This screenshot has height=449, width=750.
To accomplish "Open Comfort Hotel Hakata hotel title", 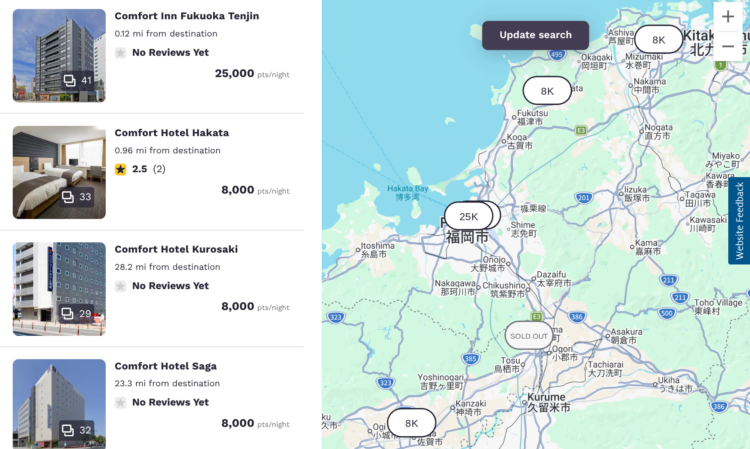I will coord(172,132).
